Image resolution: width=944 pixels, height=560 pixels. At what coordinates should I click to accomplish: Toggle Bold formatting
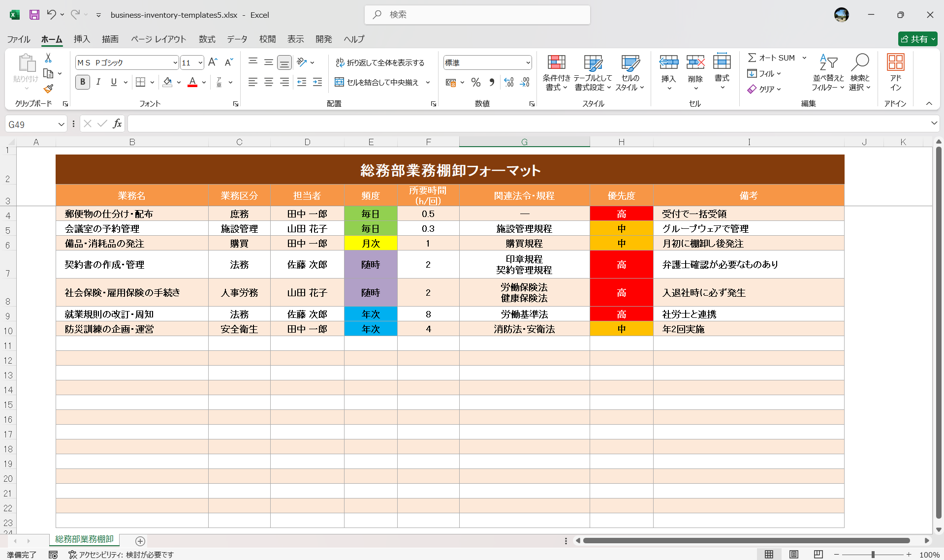[x=83, y=82]
